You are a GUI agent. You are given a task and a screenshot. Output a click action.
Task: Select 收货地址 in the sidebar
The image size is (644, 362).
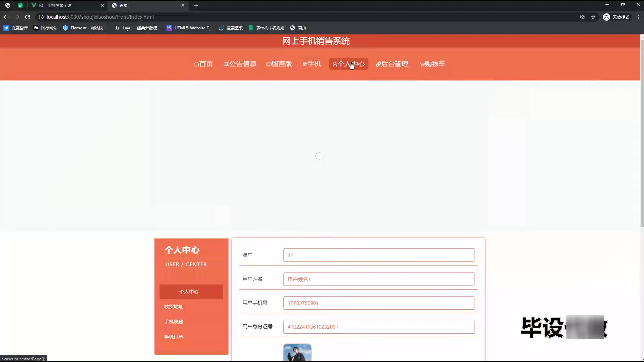click(x=174, y=307)
